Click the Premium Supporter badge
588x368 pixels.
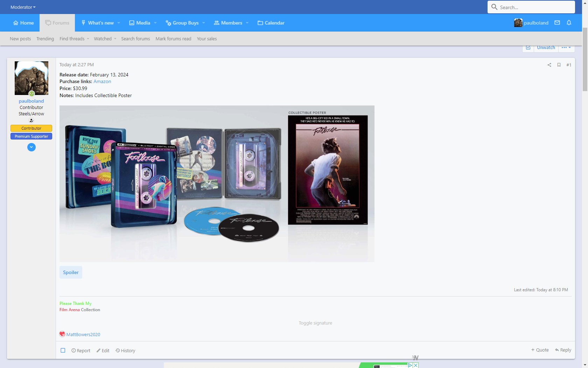click(31, 136)
